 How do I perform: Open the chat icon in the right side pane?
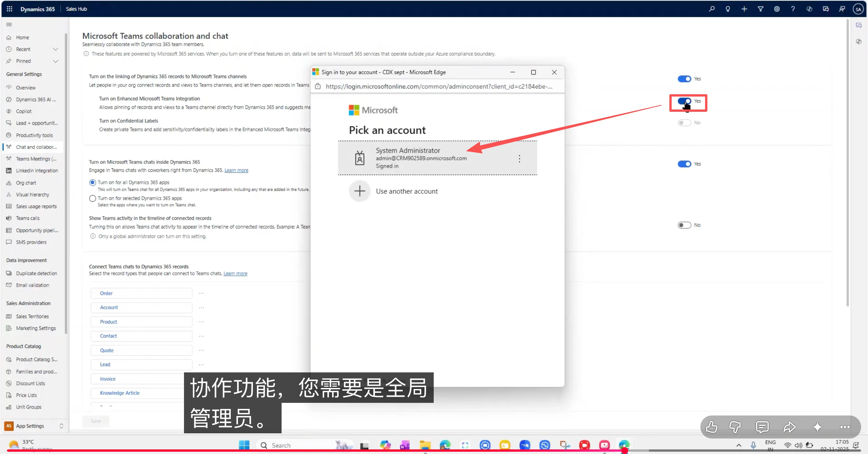point(859,25)
